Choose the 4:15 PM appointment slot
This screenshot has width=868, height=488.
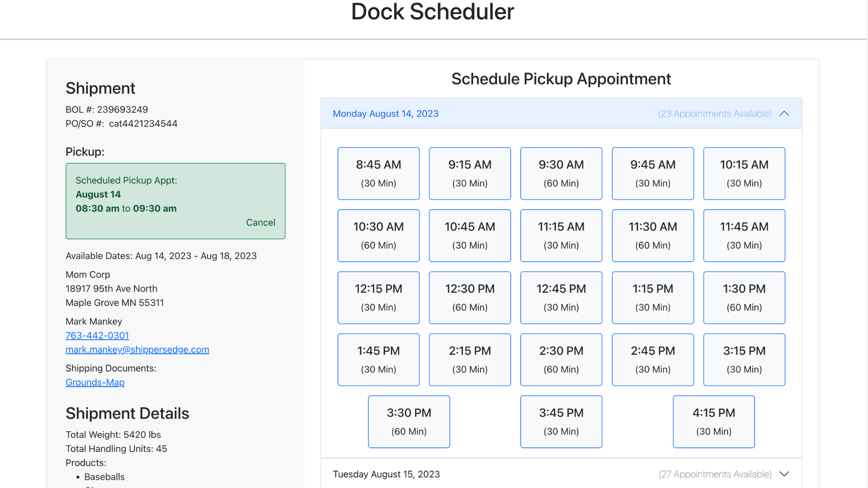click(x=713, y=421)
